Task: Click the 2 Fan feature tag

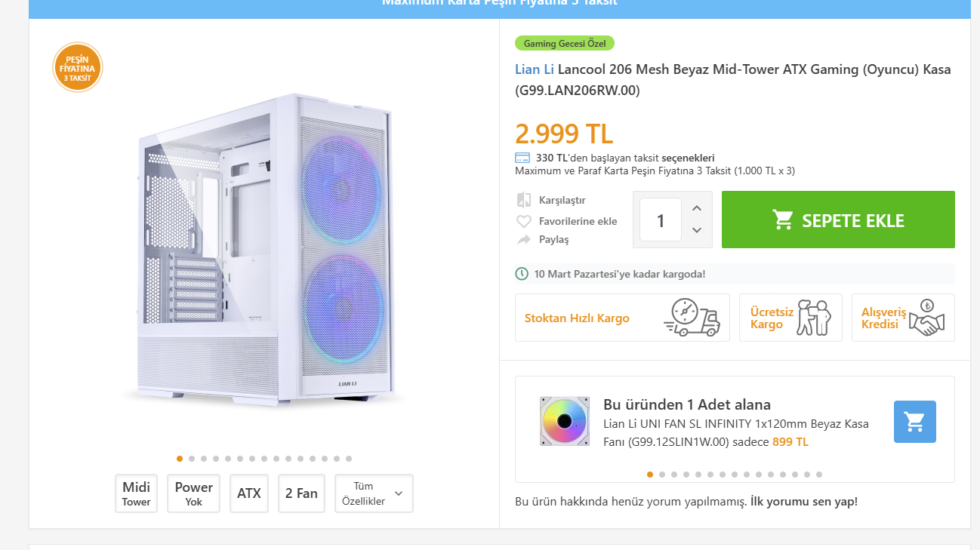Action: pos(301,493)
